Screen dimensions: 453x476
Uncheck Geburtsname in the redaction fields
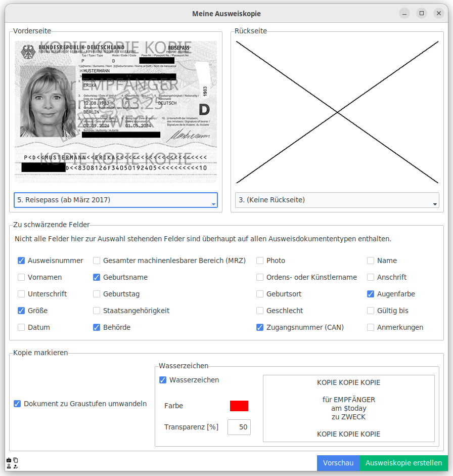[97, 277]
